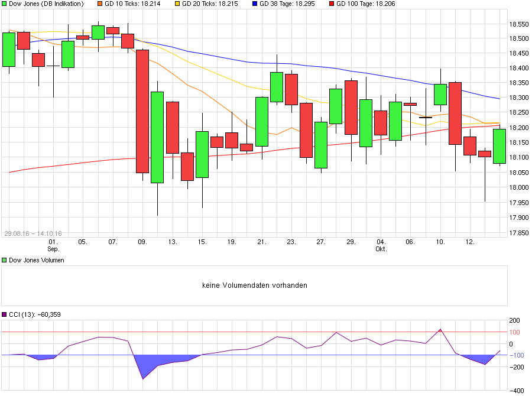Click the '04. Okt.' date axis label
This screenshot has height=396, width=532.
point(381,245)
